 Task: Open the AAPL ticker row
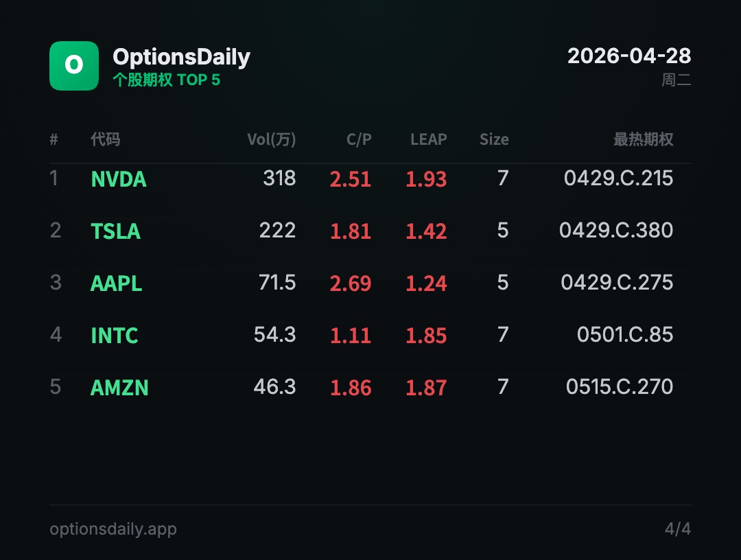pos(116,283)
